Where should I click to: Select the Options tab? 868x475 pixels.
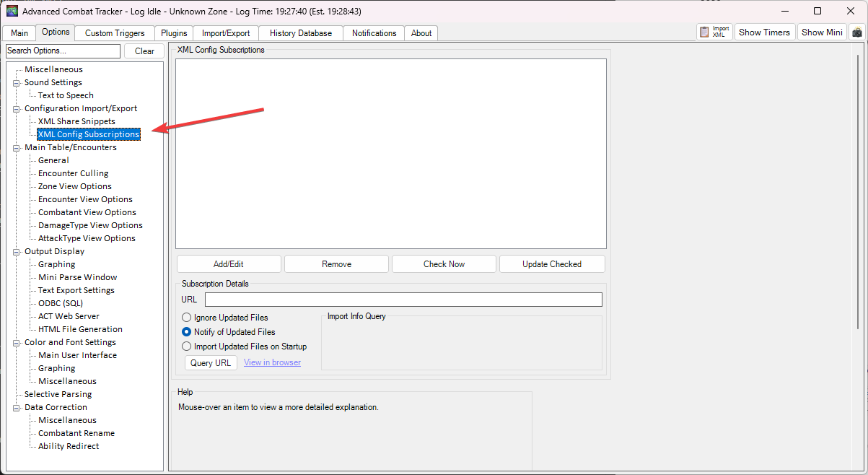coord(56,32)
